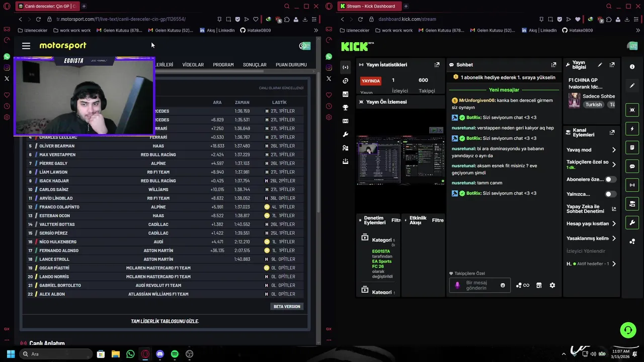Click BETA VERSION button

coord(287,307)
